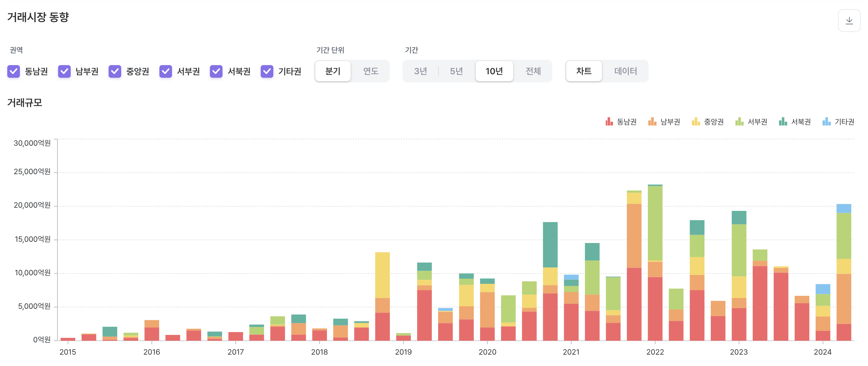Click the 기타권 legend chart icon
The image size is (868, 366).
coord(826,121)
